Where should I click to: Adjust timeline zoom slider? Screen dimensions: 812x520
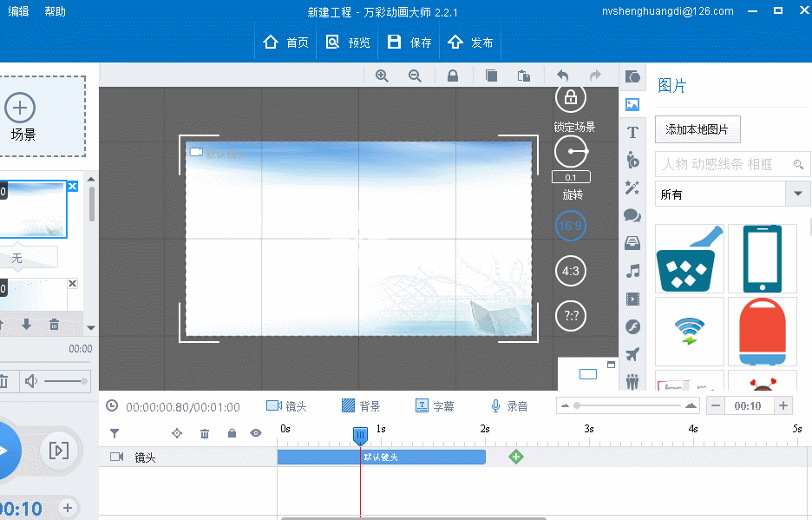(628, 405)
